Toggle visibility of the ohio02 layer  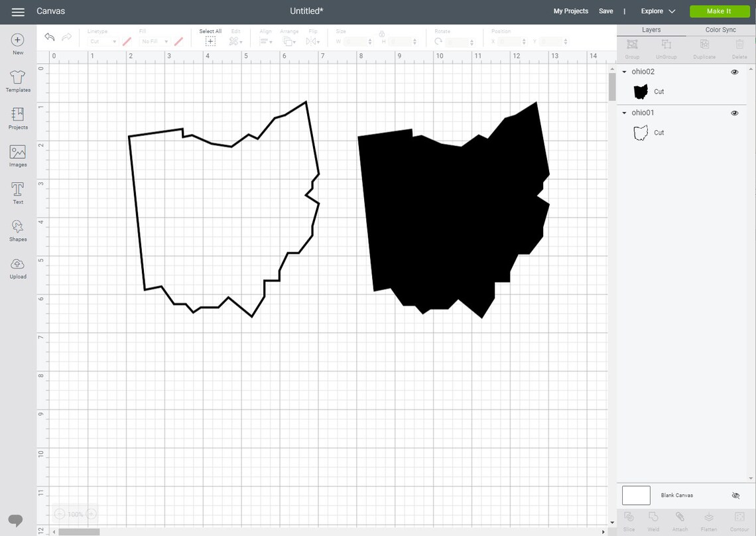(735, 72)
